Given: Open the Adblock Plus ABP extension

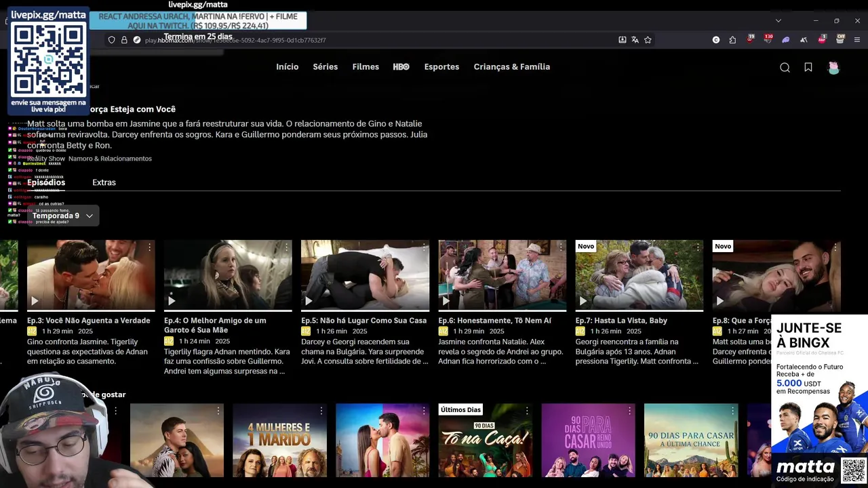Looking at the screenshot, I should [822, 39].
